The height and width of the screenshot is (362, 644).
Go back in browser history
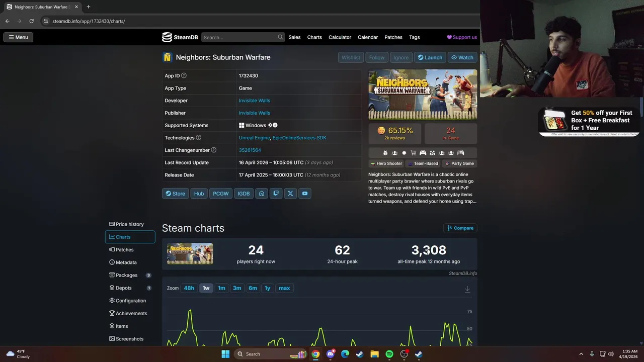pos(8,21)
